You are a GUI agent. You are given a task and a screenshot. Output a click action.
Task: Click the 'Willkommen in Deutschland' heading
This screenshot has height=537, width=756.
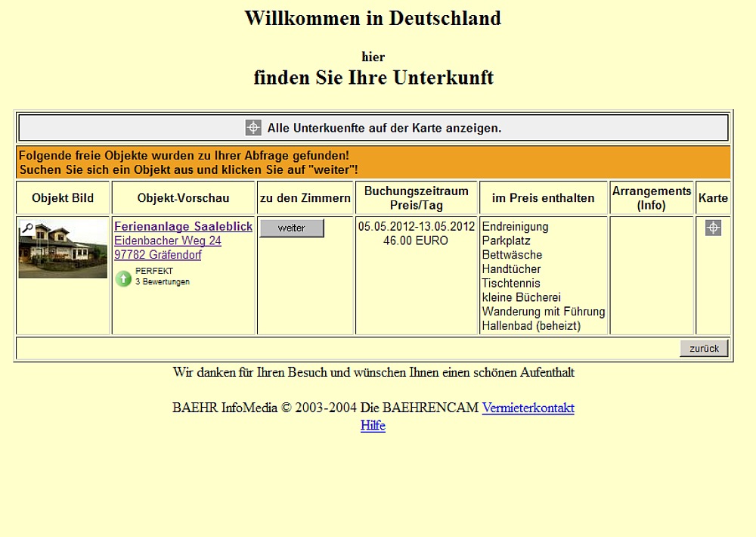pyautogui.click(x=373, y=18)
